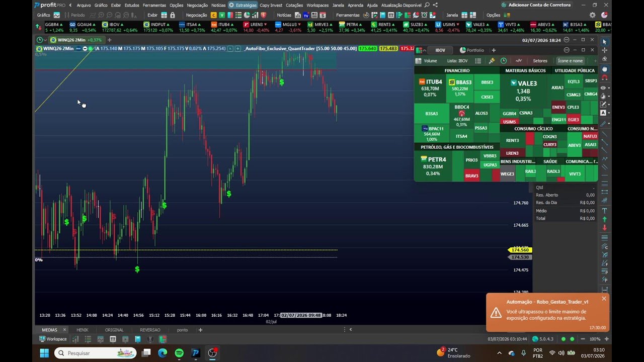Add a new chart tab next to WINQ26
Viewport: 644px width, 362px height.
(x=109, y=40)
